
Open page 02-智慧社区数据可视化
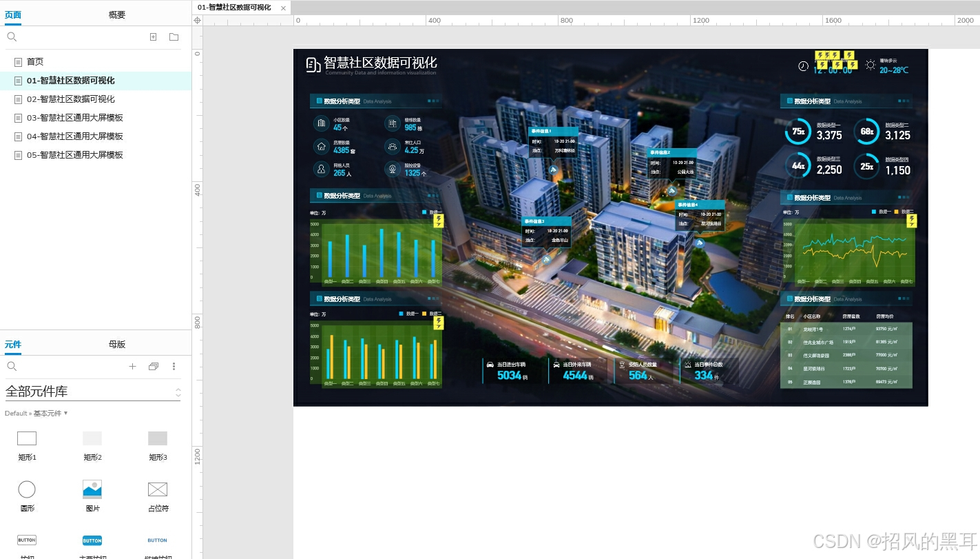point(71,99)
